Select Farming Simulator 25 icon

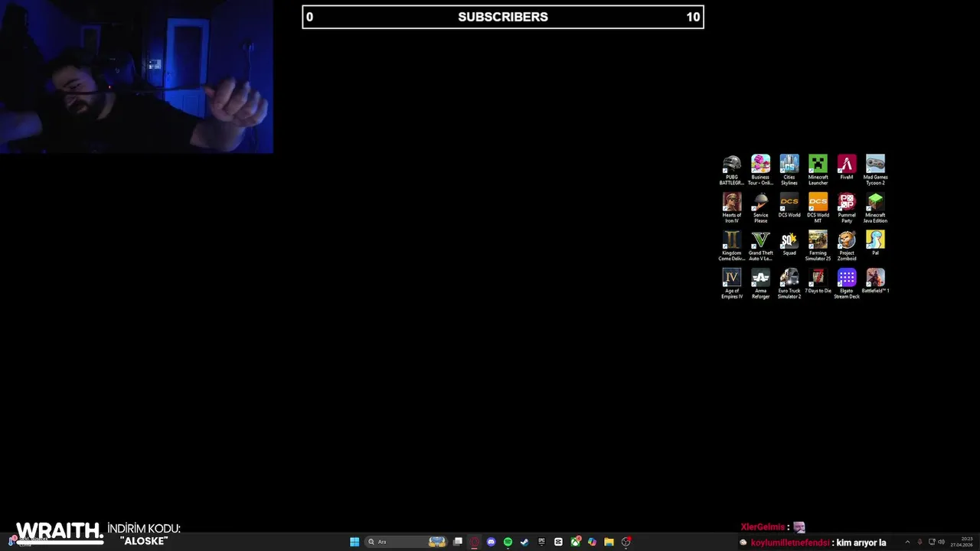(x=818, y=246)
